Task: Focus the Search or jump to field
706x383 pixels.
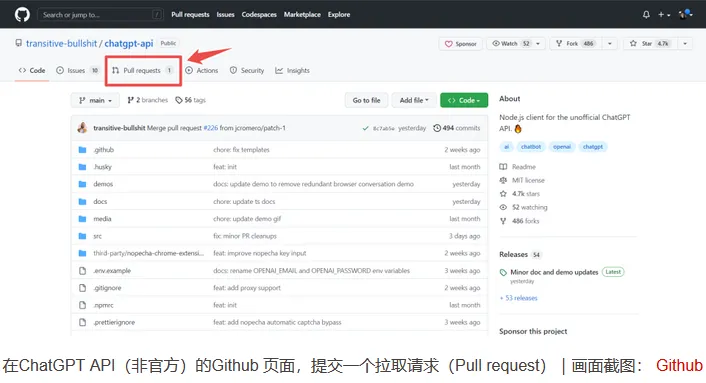Action: [x=100, y=14]
